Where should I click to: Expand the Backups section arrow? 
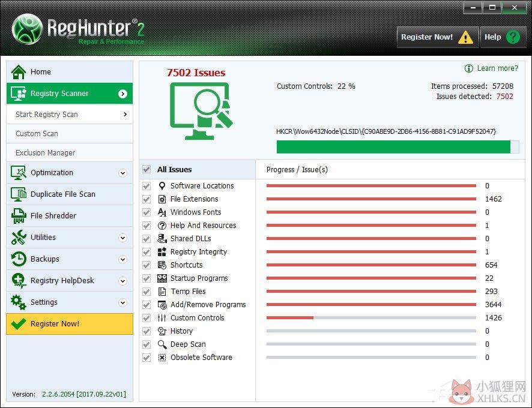(123, 259)
